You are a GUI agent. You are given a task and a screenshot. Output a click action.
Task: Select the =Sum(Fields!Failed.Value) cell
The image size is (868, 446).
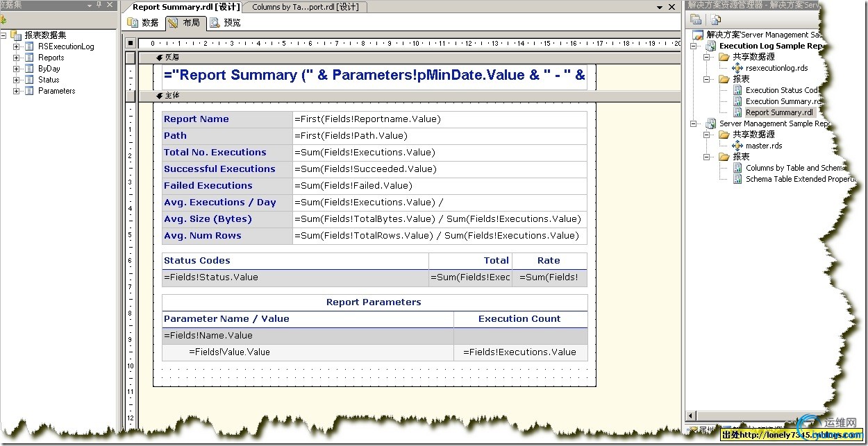click(440, 186)
